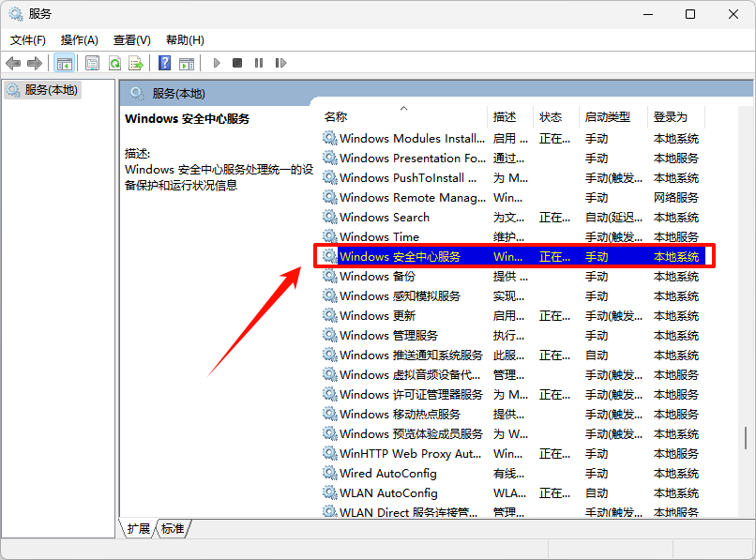Click the gear icon beside WinHTTP Web Proxy

330,453
